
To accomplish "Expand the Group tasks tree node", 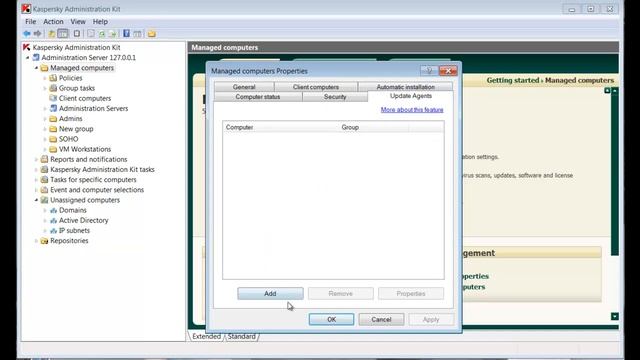I will point(44,88).
